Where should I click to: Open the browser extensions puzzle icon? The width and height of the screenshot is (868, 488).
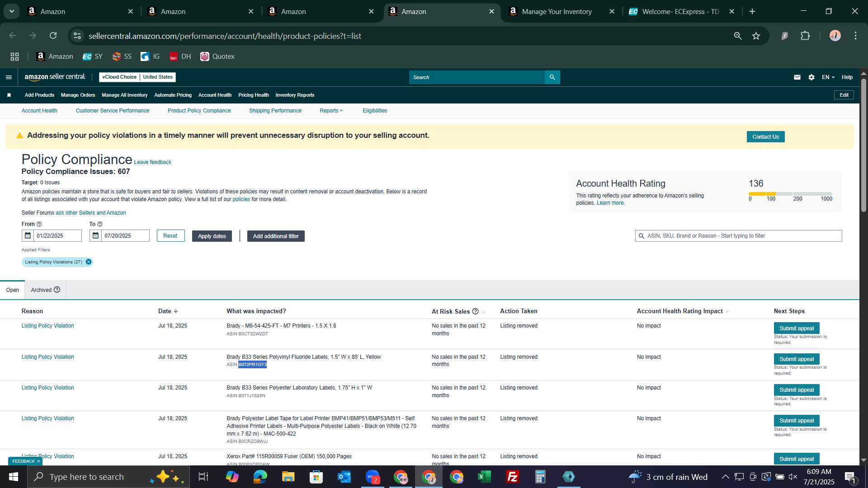(x=805, y=36)
